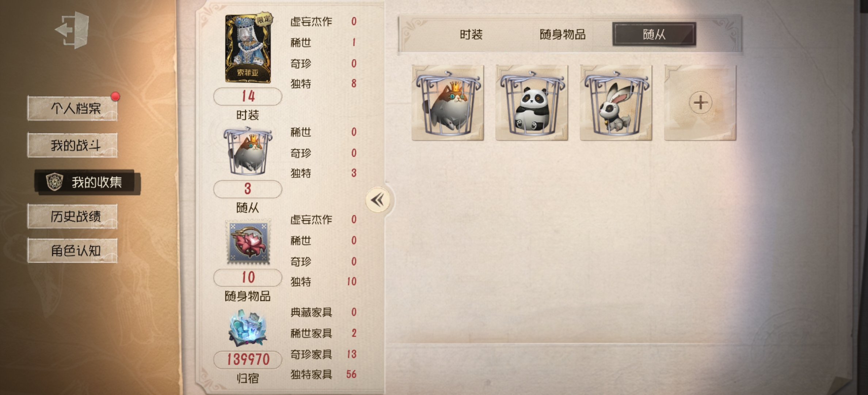Select the panda follower in cage
This screenshot has width=868, height=395.
[x=532, y=103]
